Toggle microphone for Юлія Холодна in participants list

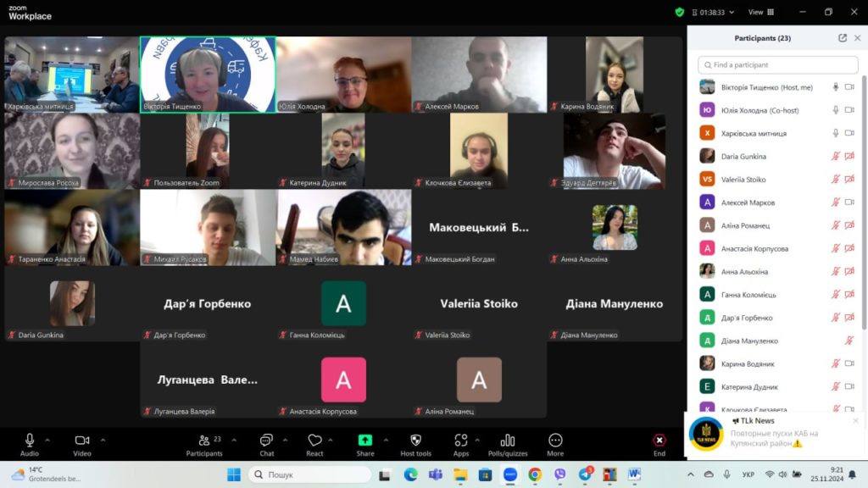(x=836, y=110)
